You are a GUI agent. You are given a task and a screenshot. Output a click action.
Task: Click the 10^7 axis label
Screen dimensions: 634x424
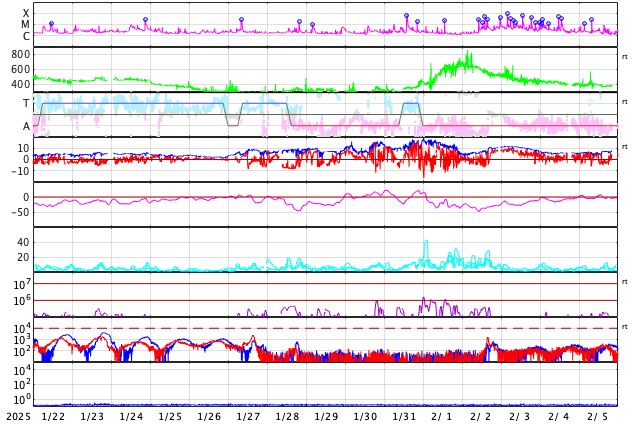pos(23,284)
